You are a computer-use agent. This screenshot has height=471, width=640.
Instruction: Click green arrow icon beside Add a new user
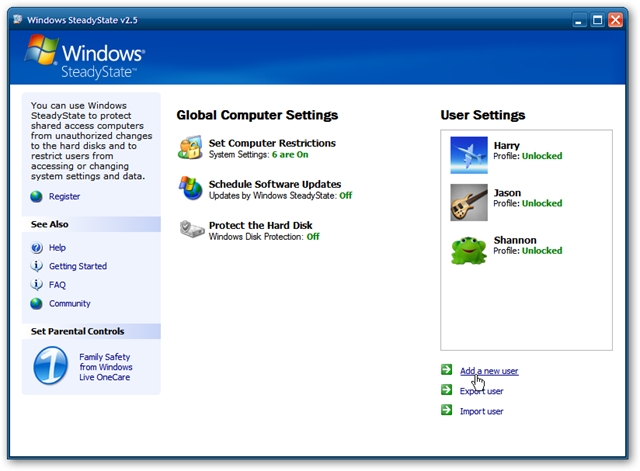click(x=447, y=369)
